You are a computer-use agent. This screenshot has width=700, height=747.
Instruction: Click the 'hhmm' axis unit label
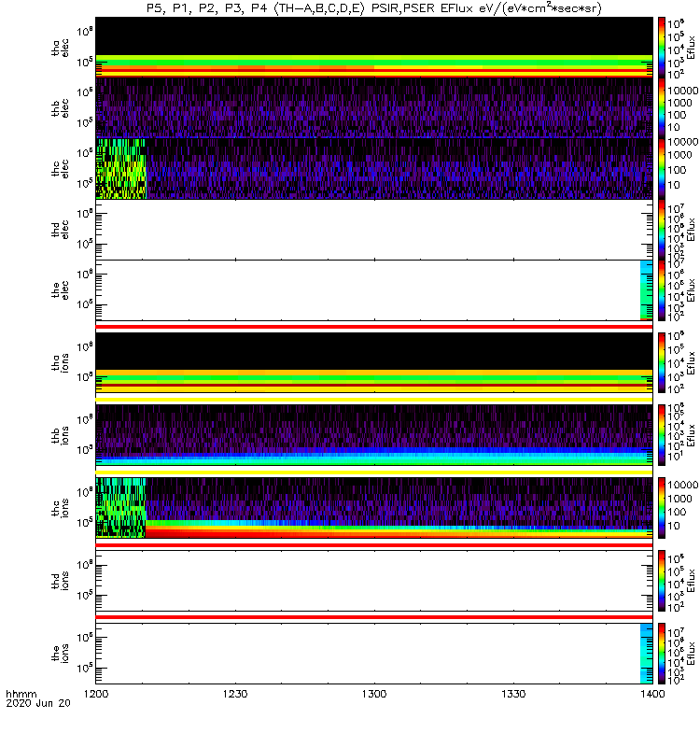pos(21,694)
